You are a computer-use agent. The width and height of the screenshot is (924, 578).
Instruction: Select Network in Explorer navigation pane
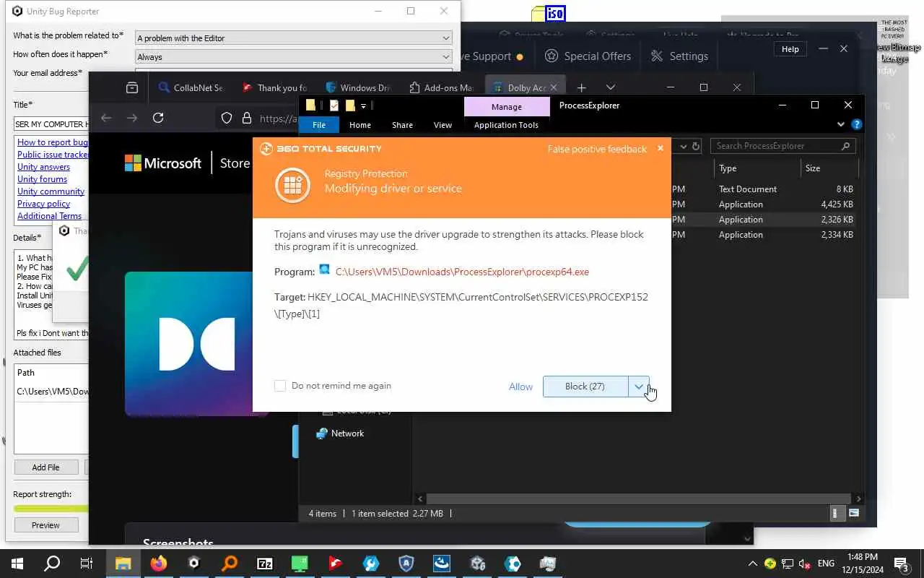(347, 433)
